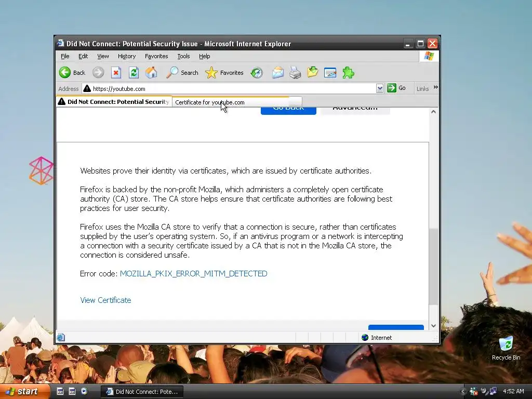The image size is (532, 399).
Task: Open the File menu
Action: tap(65, 56)
